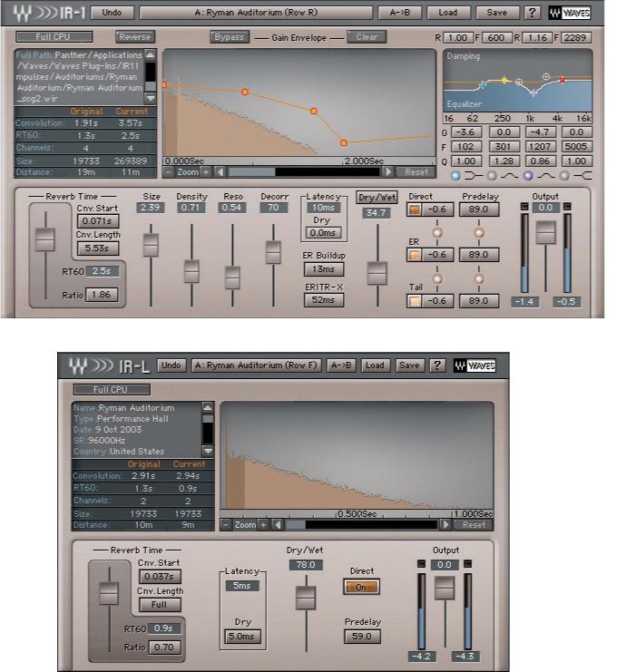Click the IR-1 left clip indicator LED
Screen dimensions: 617x672
coord(524,207)
